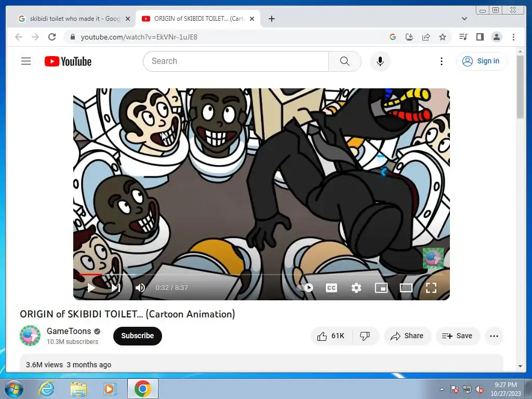The image size is (532, 399).
Task: Open the GameToons channel name link
Action: pyautogui.click(x=69, y=331)
